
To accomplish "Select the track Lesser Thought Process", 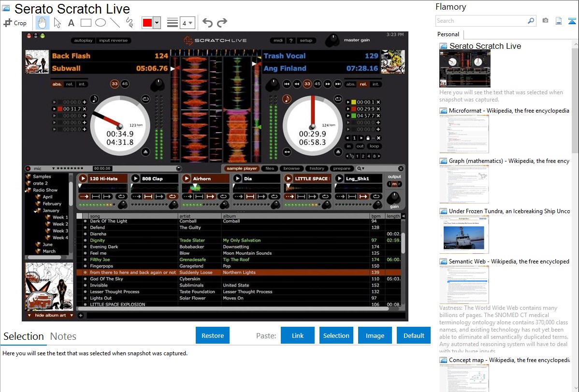I will coord(239,292).
